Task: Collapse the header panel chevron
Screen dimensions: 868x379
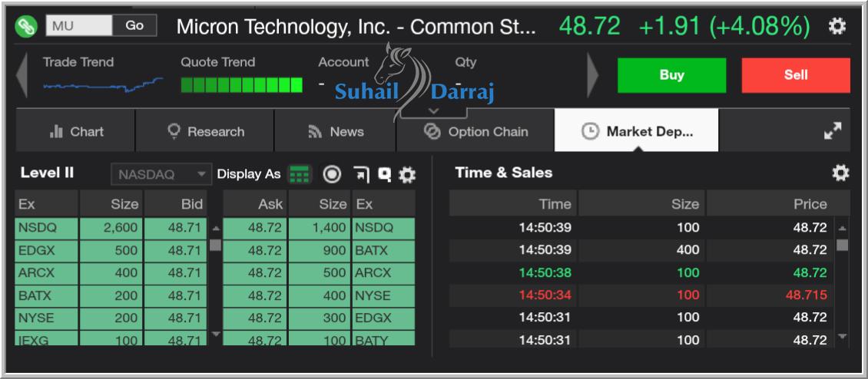Action: [433, 111]
